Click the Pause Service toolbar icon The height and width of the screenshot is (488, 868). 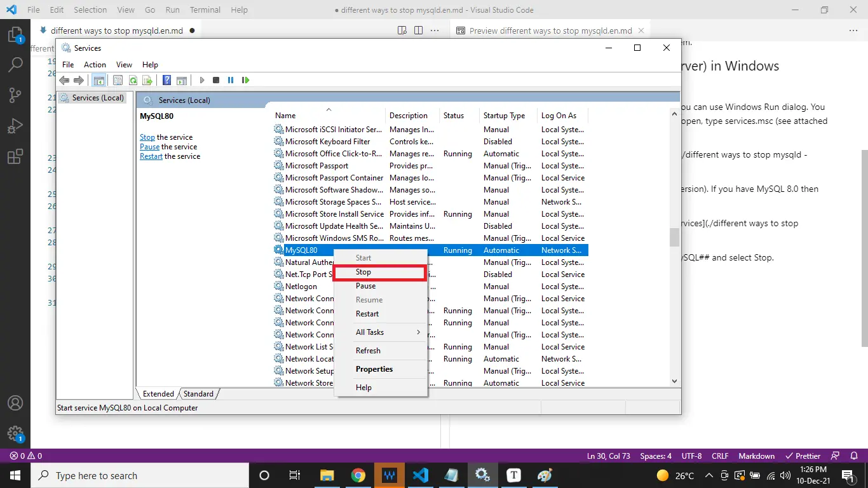tap(231, 80)
